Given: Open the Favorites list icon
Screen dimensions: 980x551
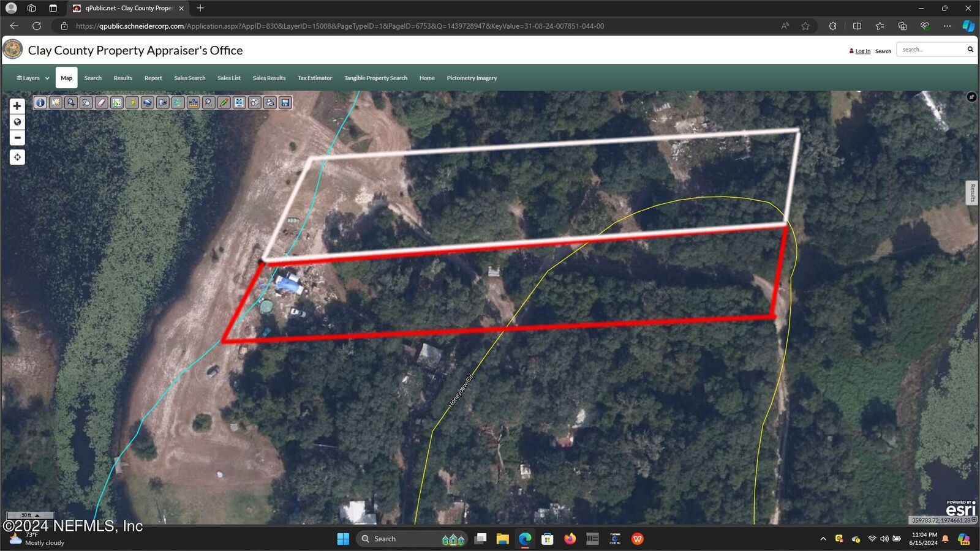Looking at the screenshot, I should pyautogui.click(x=880, y=26).
